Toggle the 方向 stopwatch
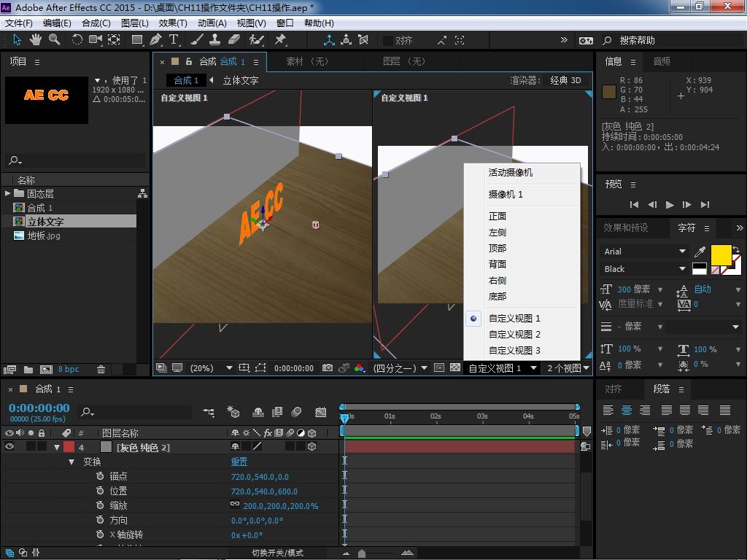 point(100,520)
